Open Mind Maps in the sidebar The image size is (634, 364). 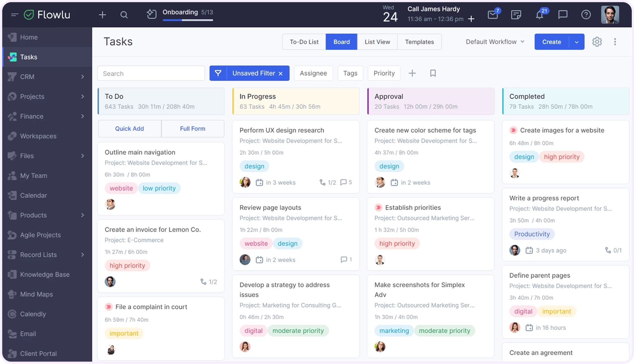point(47,294)
